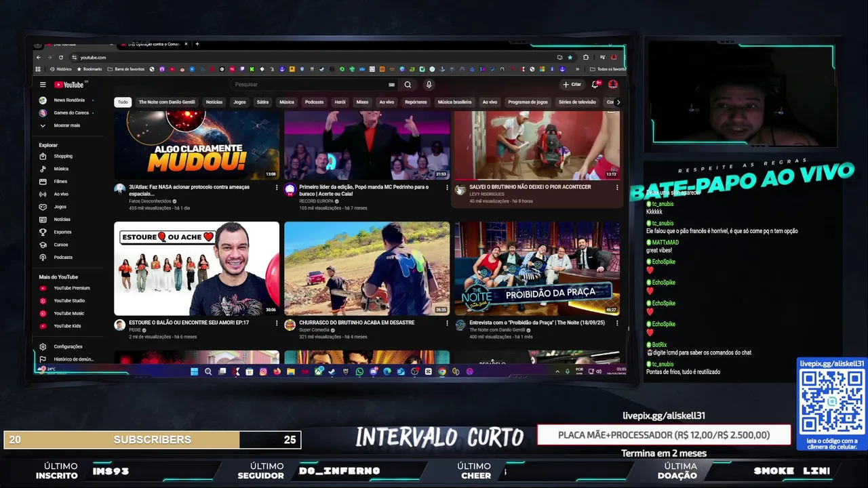This screenshot has width=868, height=488.
Task: Open Ao vivo in the sidebar
Action: (x=61, y=194)
